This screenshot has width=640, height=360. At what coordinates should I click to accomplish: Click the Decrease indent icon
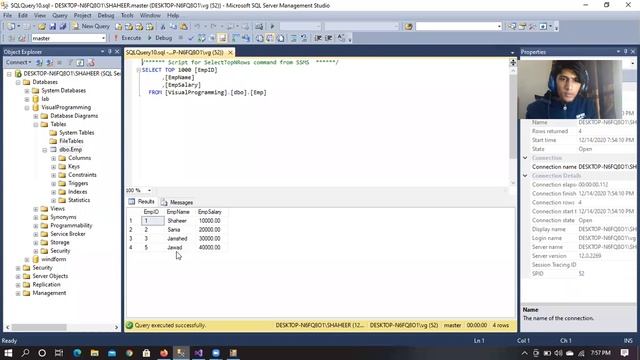318,38
